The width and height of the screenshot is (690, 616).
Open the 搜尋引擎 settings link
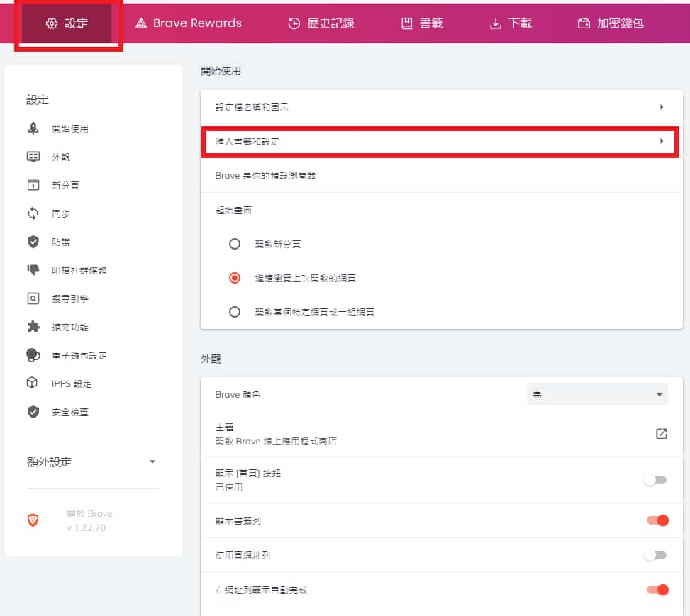click(x=69, y=298)
